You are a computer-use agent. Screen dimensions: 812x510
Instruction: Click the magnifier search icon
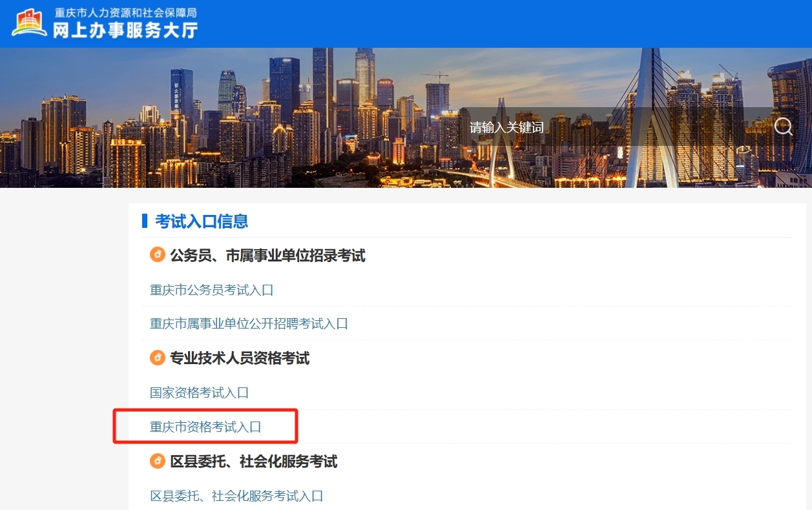coord(783,127)
